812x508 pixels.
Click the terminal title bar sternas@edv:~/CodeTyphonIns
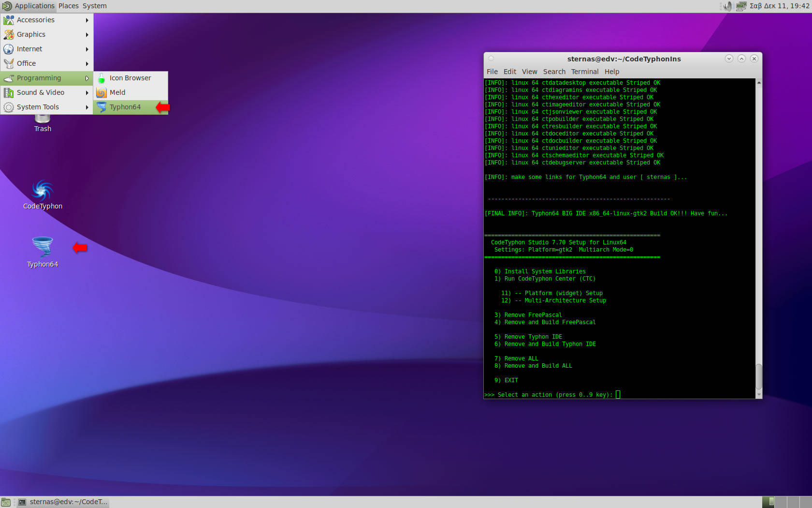click(624, 59)
